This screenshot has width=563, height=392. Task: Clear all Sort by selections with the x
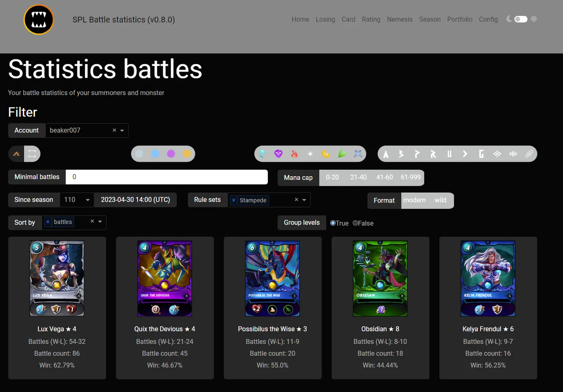[x=92, y=221]
